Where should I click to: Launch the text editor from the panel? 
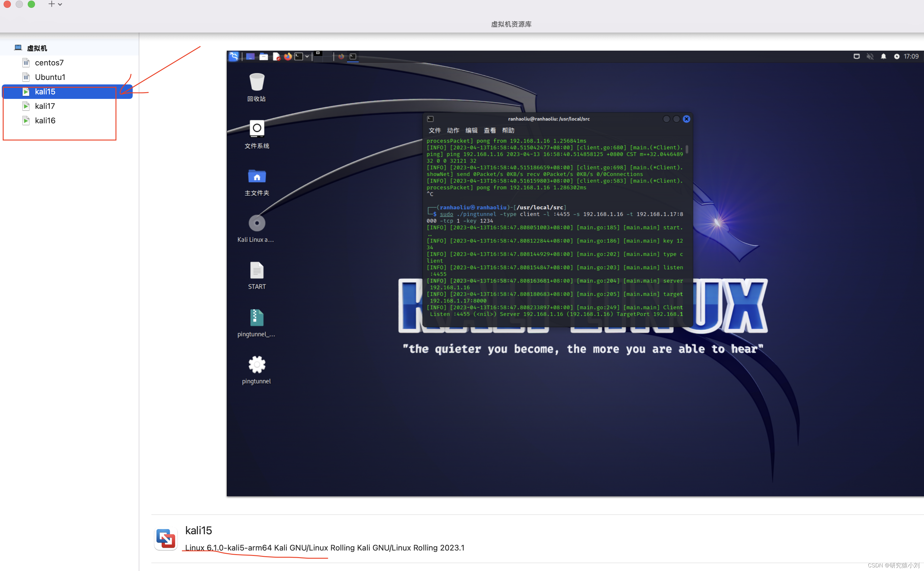tap(276, 57)
